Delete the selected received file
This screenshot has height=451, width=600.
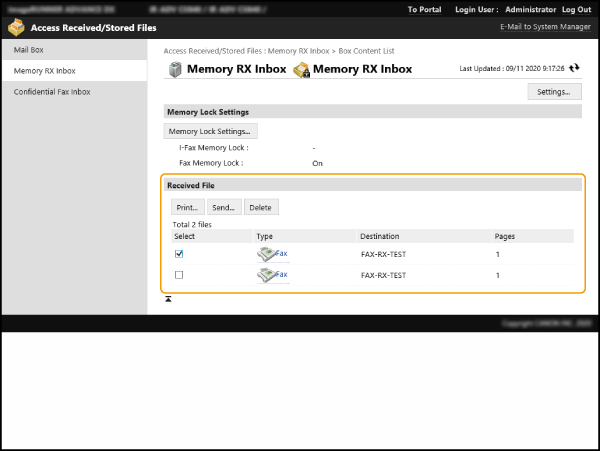(260, 207)
